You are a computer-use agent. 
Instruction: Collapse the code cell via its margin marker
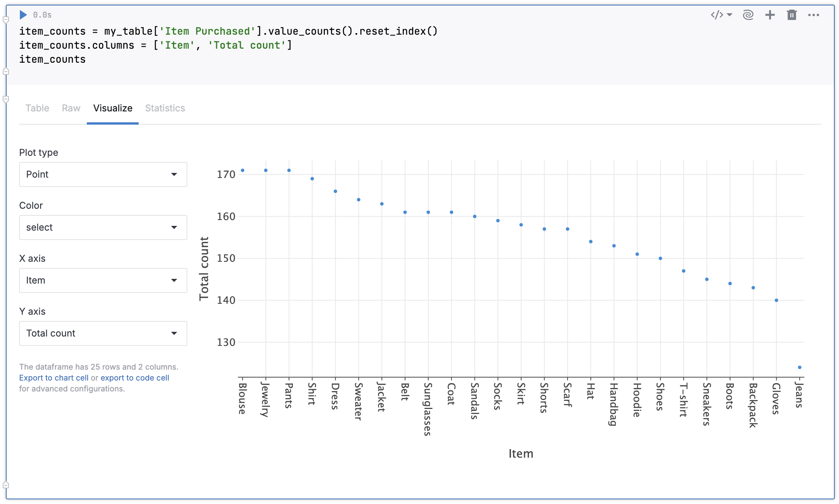[5, 19]
